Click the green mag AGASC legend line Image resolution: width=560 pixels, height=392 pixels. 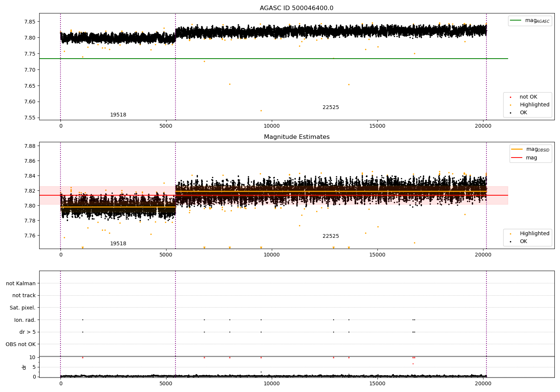[516, 21]
